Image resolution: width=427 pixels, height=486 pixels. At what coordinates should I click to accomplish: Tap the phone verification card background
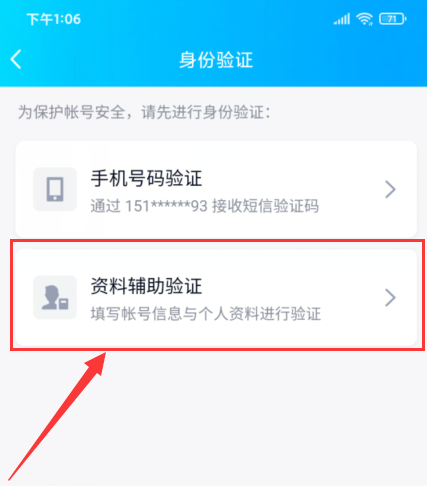216,189
